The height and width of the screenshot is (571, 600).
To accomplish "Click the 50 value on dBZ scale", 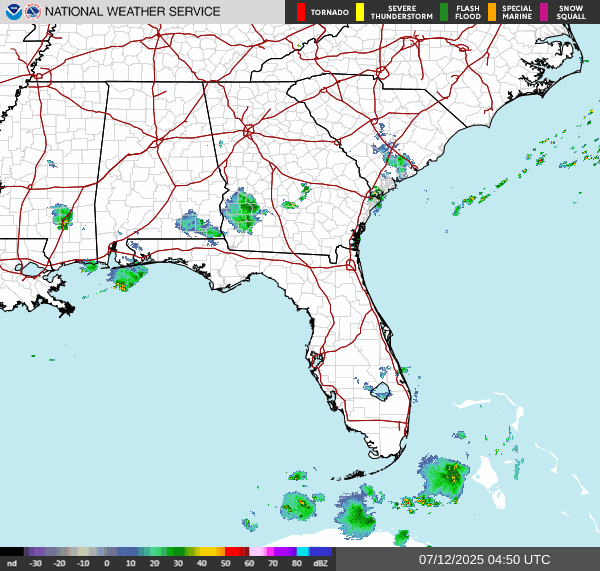I will click(225, 563).
